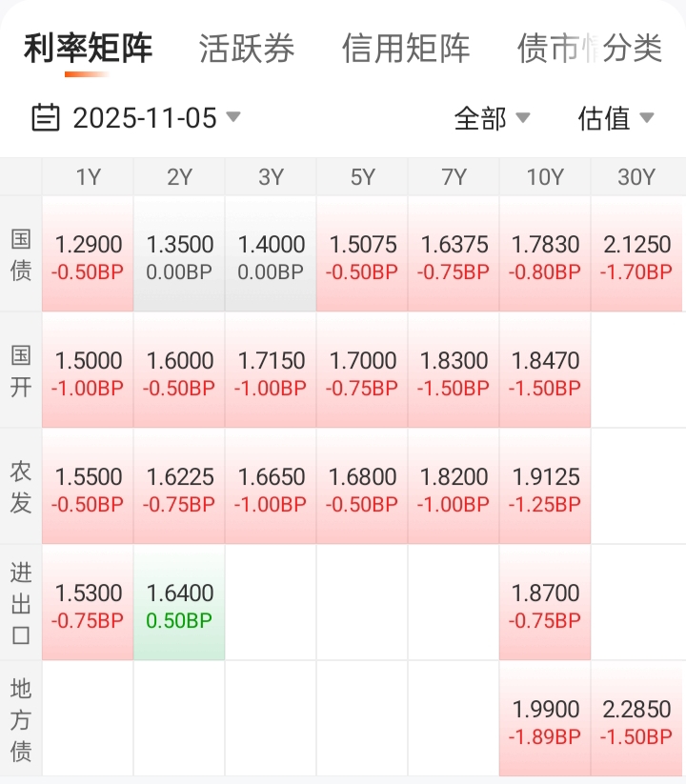Click the 10Y column header
Screen dimensions: 686x784
coord(545,177)
